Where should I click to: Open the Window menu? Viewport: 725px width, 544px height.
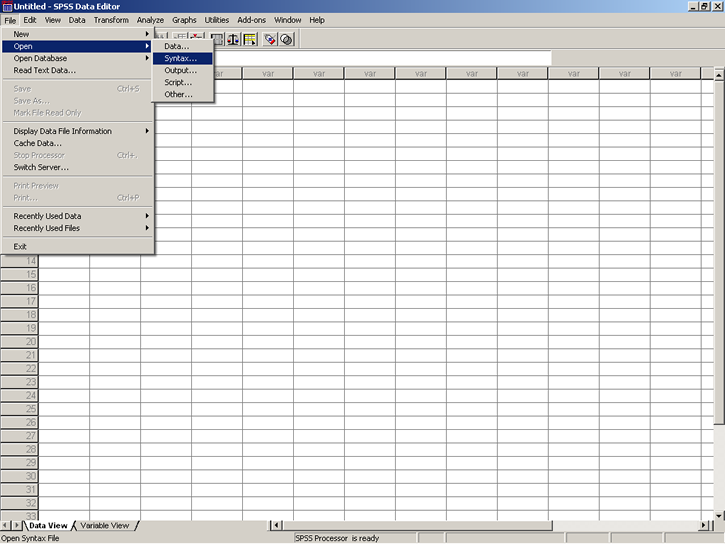288,20
